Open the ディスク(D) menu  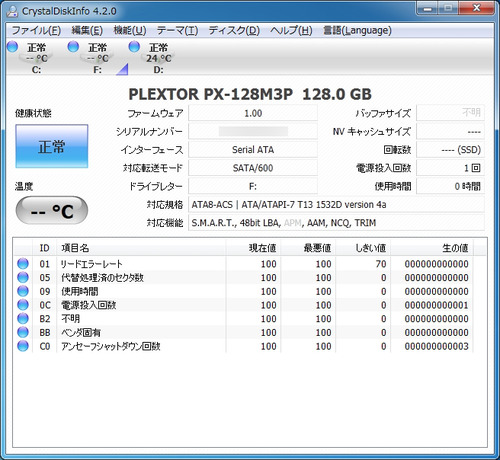click(234, 31)
